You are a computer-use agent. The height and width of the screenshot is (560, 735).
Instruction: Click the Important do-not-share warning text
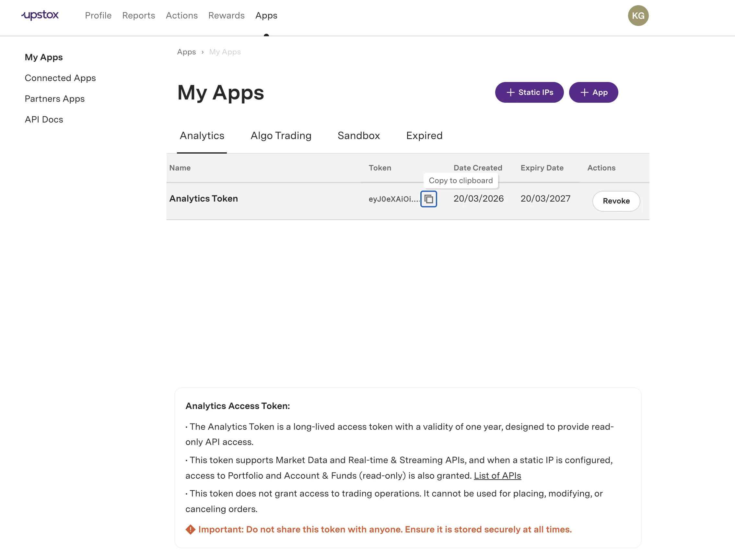tap(385, 529)
